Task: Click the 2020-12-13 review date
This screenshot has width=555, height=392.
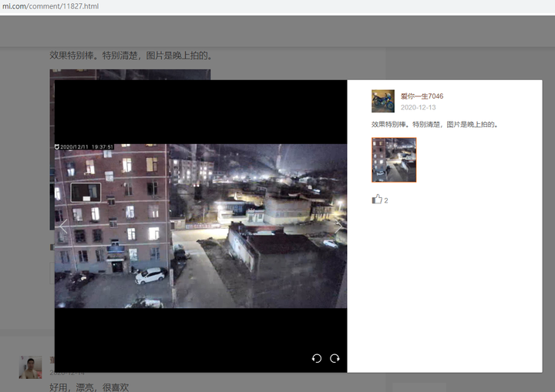Action: (x=418, y=107)
